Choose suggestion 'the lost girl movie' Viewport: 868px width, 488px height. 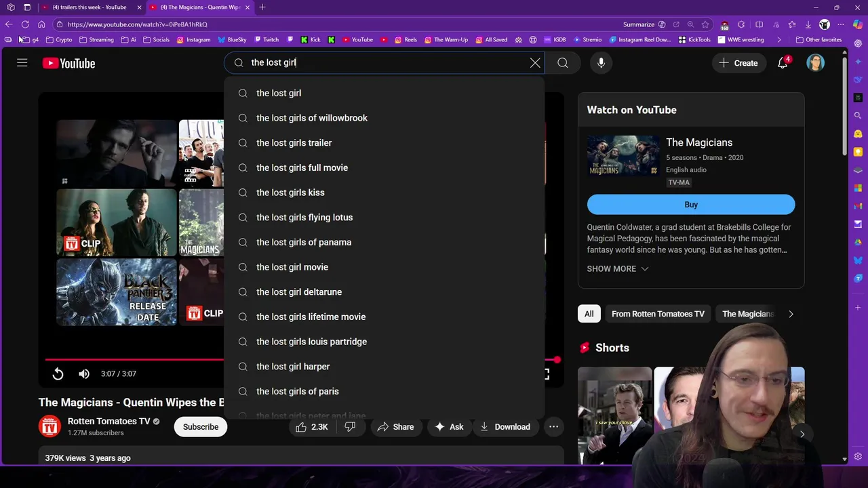(x=384, y=267)
